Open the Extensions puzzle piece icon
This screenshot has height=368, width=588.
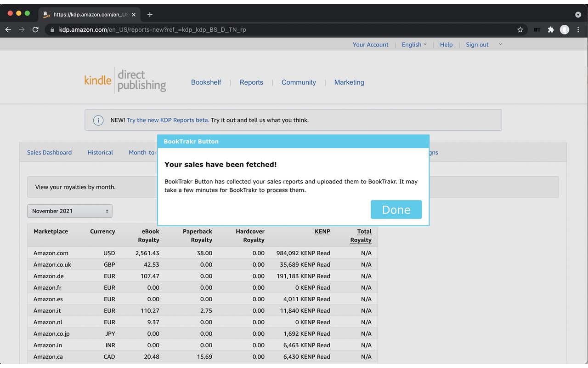coord(551,29)
